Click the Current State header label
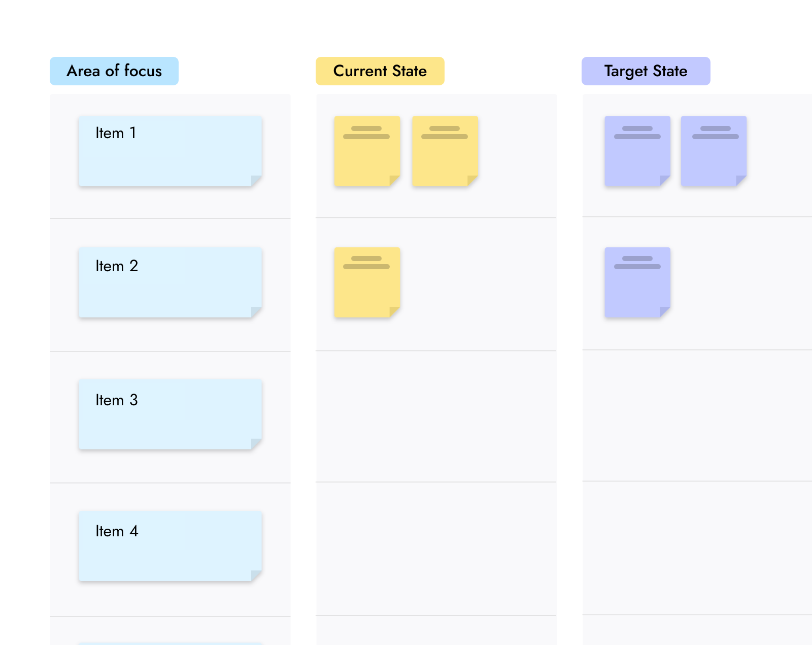This screenshot has width=812, height=645. [x=380, y=71]
